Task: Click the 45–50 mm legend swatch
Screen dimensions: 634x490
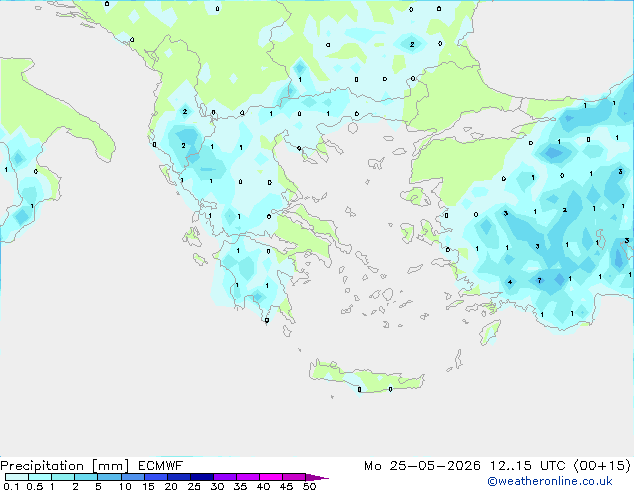Action: (x=294, y=477)
